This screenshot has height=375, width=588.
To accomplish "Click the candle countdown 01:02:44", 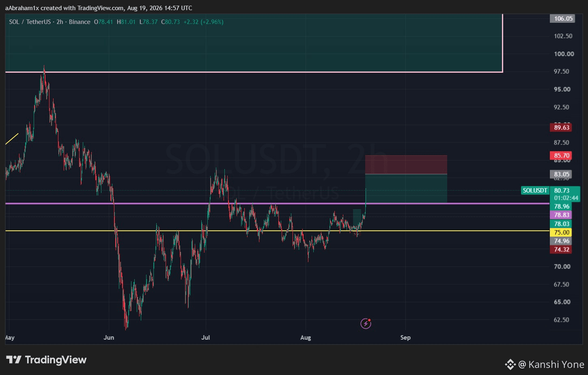I will 566,198.
